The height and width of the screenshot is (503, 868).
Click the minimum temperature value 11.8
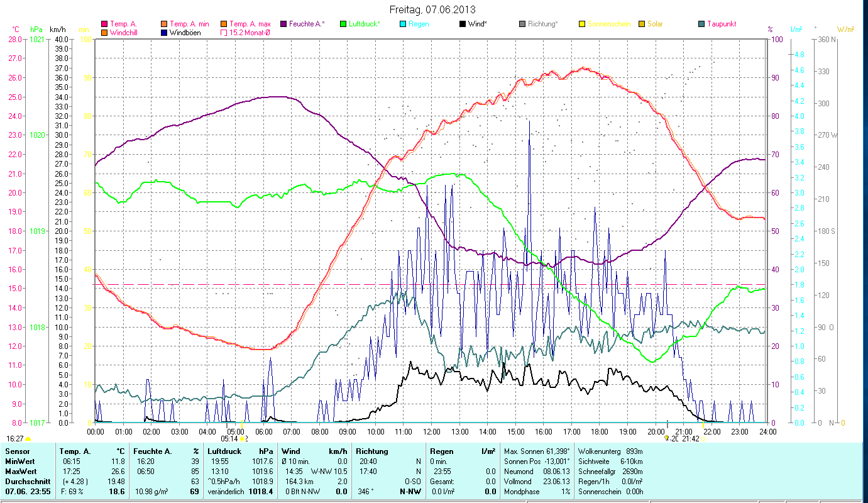(x=118, y=461)
